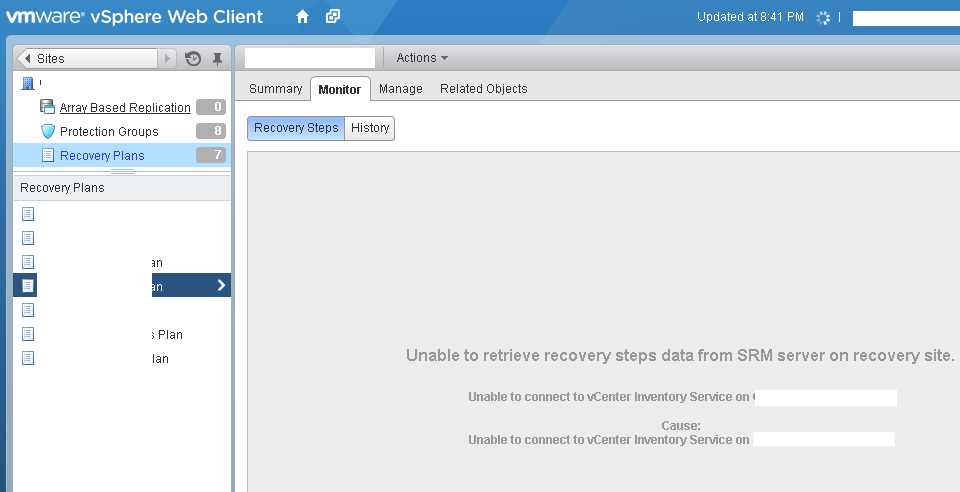Select the second recovery plan icon in the list
960x492 pixels.
coord(28,238)
